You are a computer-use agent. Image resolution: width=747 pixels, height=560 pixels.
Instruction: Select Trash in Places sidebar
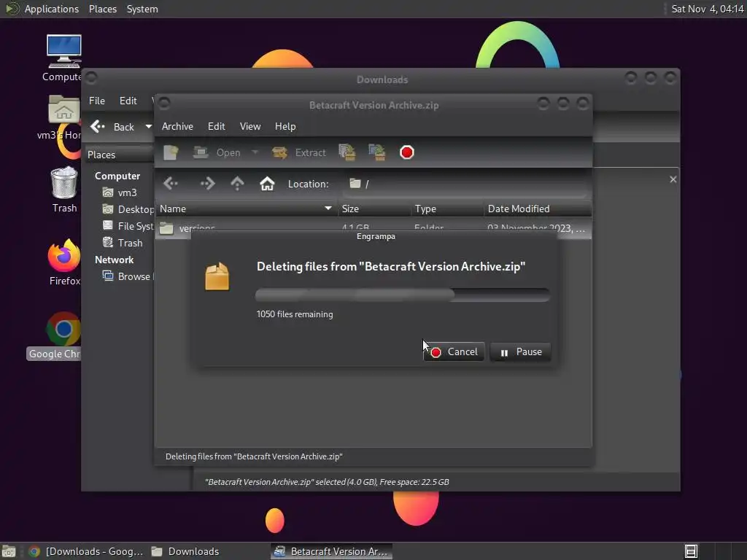(x=123, y=243)
